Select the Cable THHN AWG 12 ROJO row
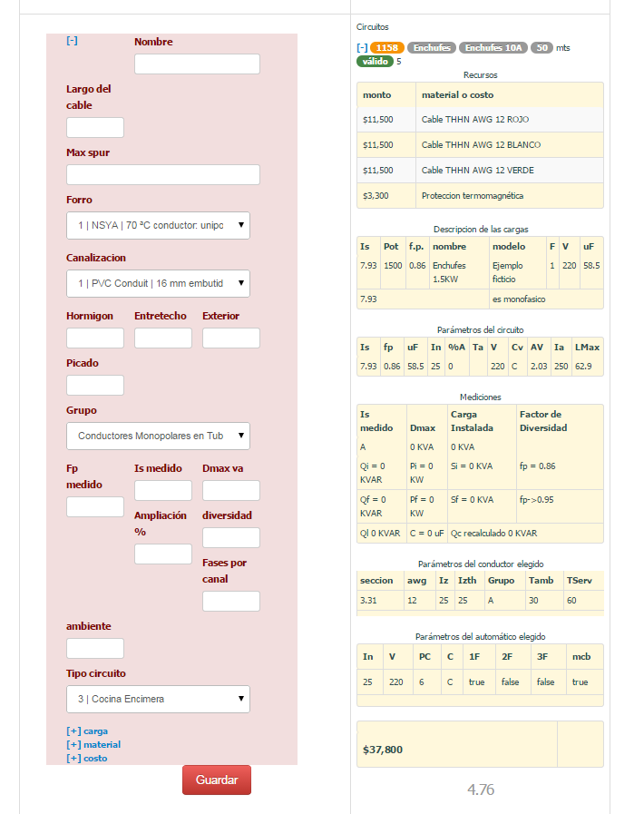644x814 pixels. [x=480, y=120]
